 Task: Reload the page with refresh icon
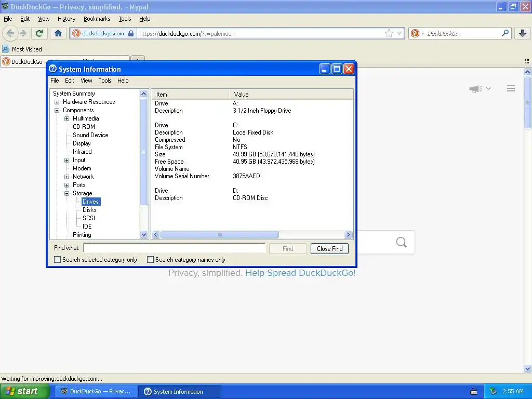(39, 33)
